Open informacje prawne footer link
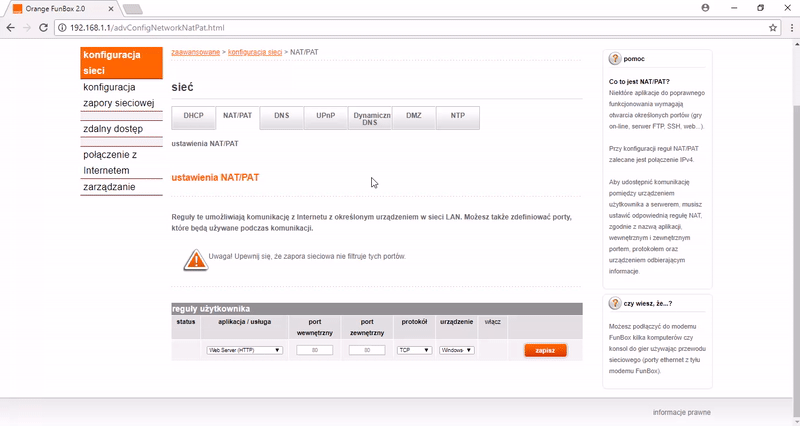Viewport: 800px width, 426px height. tap(682, 412)
